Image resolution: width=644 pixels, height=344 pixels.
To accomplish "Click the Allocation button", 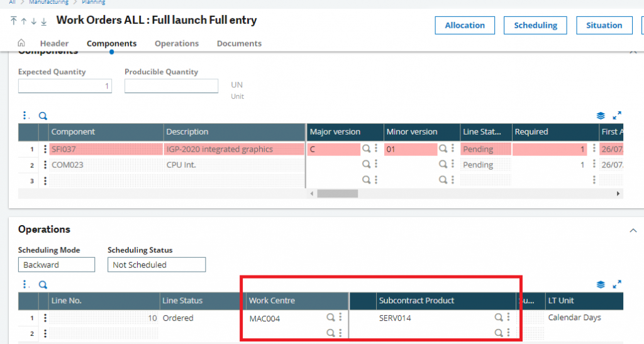I will point(465,25).
